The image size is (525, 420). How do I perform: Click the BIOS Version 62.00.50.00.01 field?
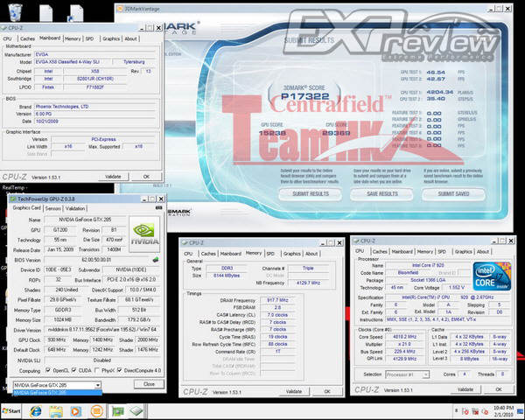(x=96, y=260)
